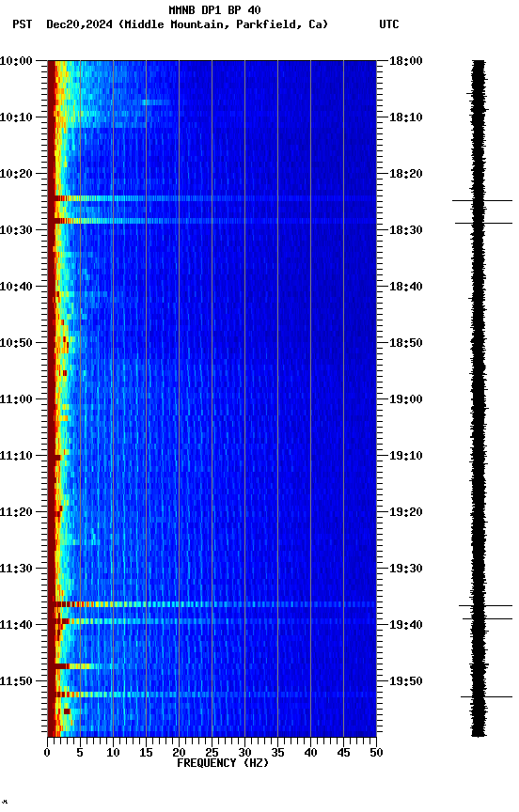
Task: Click the 18:30 UTC time label
Action: coord(406,230)
